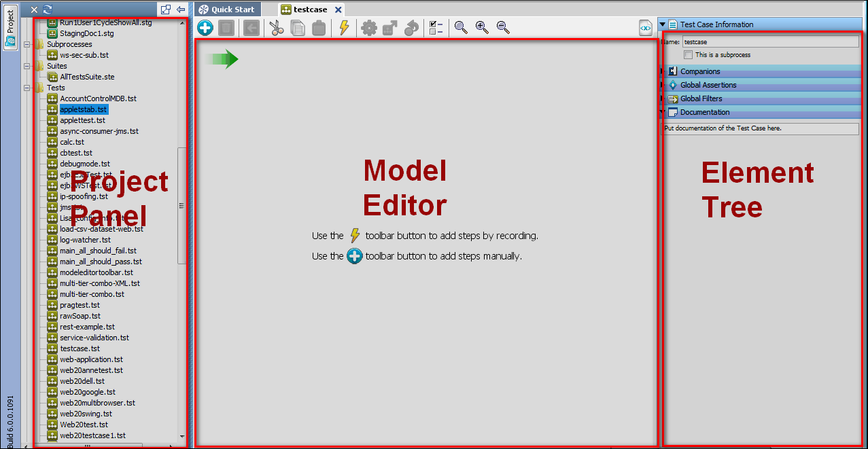Click the code view icon at toolbar right
This screenshot has width=868, height=449.
pos(644,28)
